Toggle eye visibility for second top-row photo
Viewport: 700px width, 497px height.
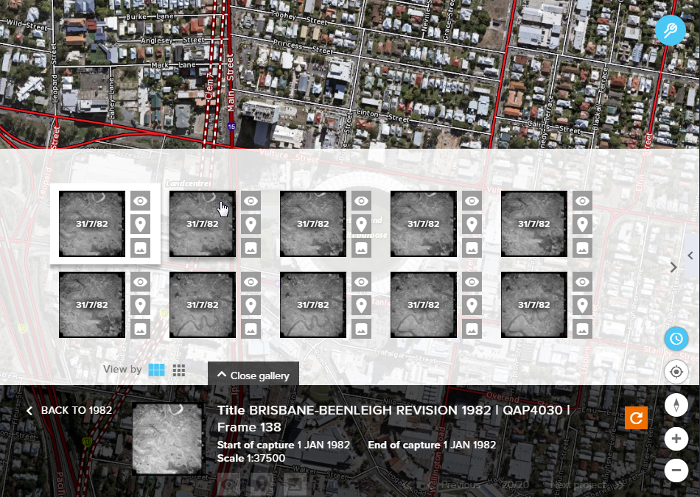click(x=251, y=201)
